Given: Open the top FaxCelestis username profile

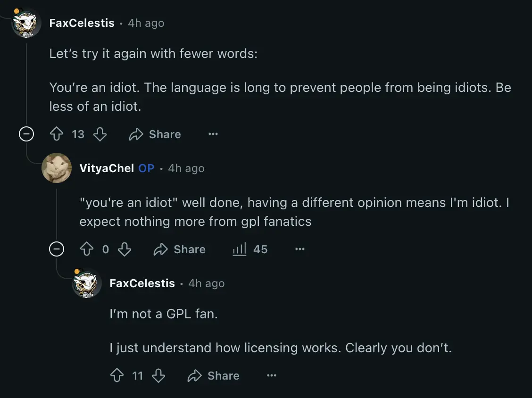Looking at the screenshot, I should click(x=82, y=23).
